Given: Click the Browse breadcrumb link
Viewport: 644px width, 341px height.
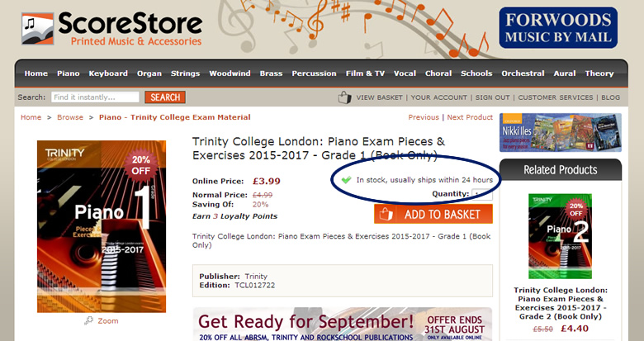Looking at the screenshot, I should (x=70, y=117).
